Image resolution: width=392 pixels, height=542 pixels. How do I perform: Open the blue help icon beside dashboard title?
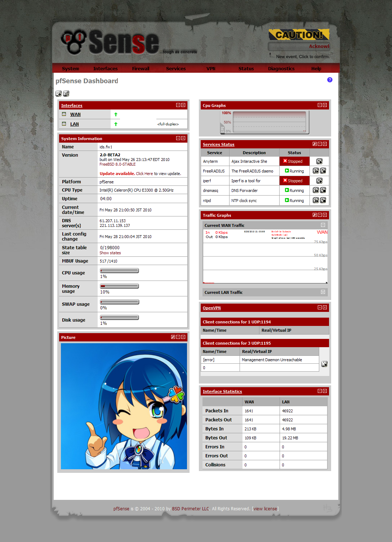point(330,80)
